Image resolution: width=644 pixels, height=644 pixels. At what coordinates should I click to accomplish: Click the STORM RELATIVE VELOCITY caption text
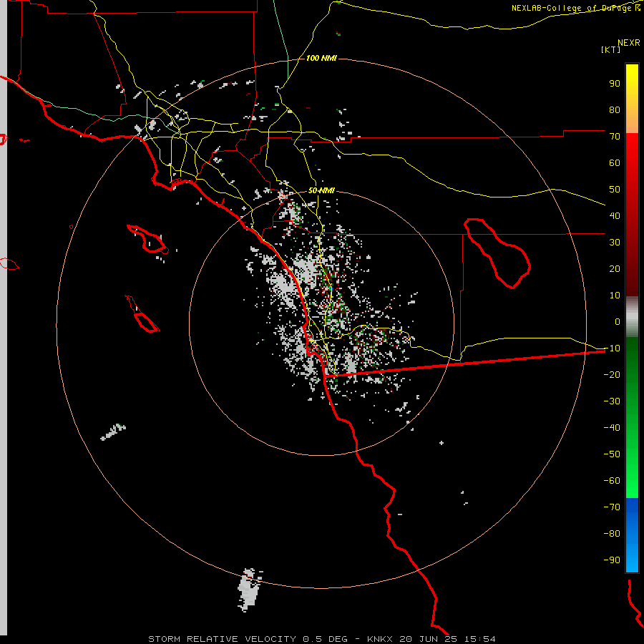pos(222,639)
